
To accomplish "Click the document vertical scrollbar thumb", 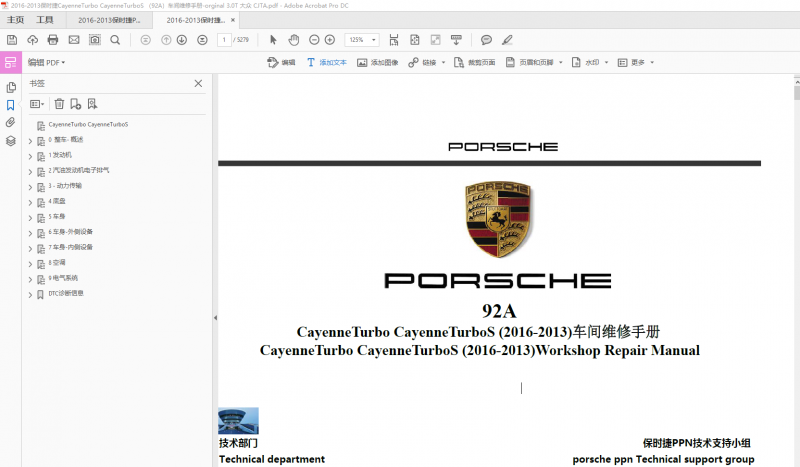I will [797, 93].
